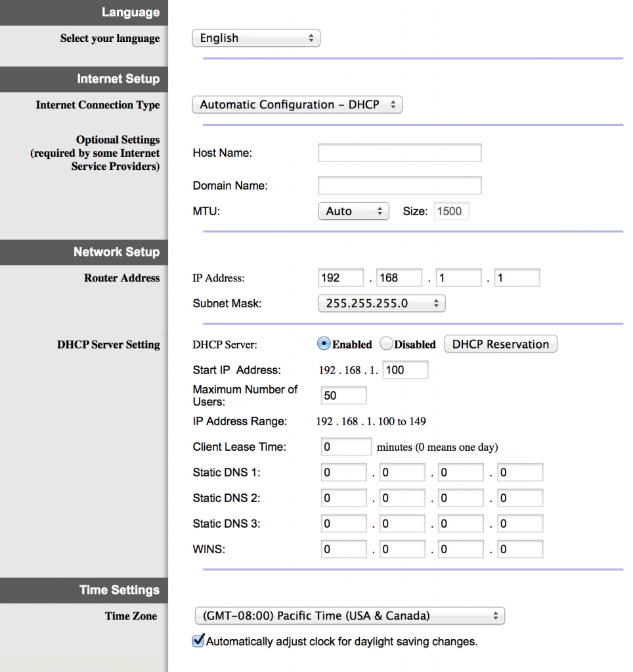
Task: Open the MTU Auto dropdown
Action: 353,211
